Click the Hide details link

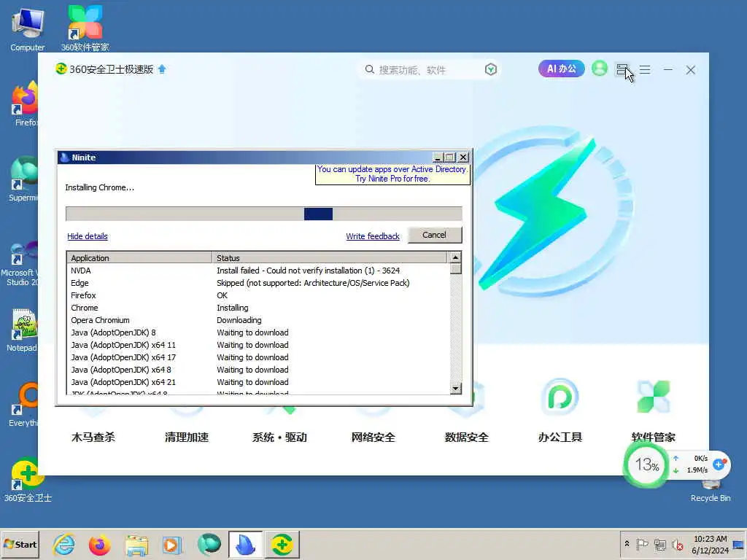coord(88,236)
